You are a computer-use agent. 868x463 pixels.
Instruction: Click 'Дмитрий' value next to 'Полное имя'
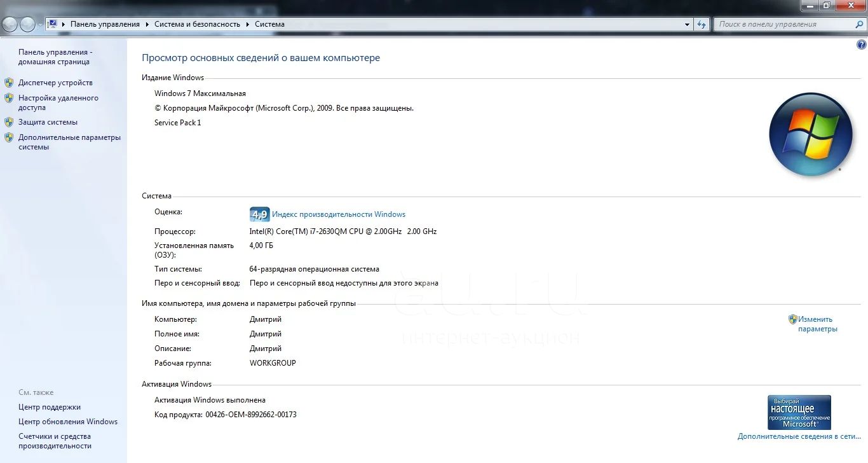click(x=266, y=334)
